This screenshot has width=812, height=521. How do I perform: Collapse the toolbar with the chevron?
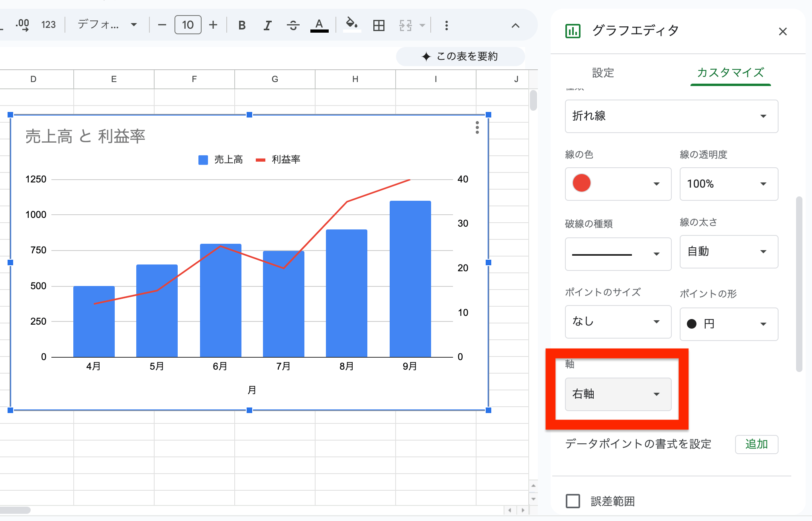click(515, 25)
